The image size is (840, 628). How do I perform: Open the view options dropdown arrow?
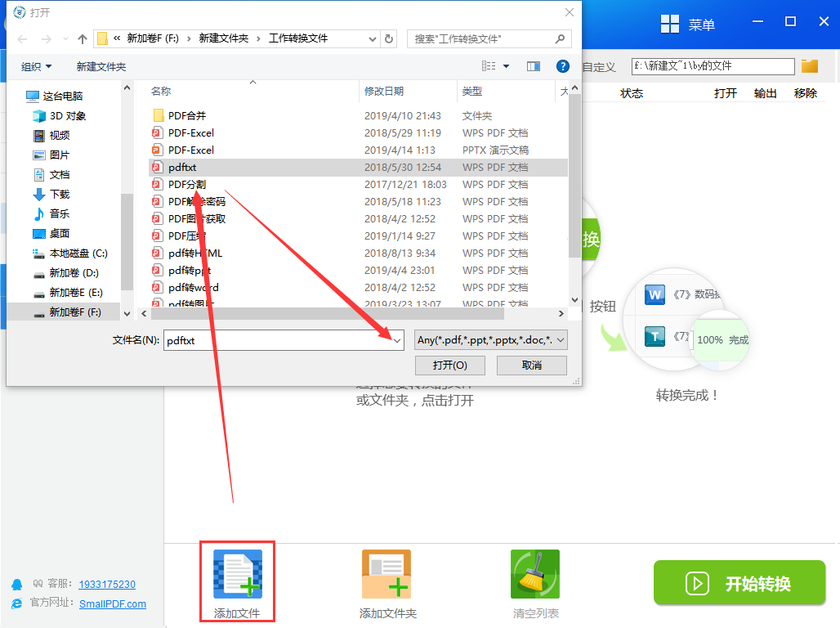[507, 66]
